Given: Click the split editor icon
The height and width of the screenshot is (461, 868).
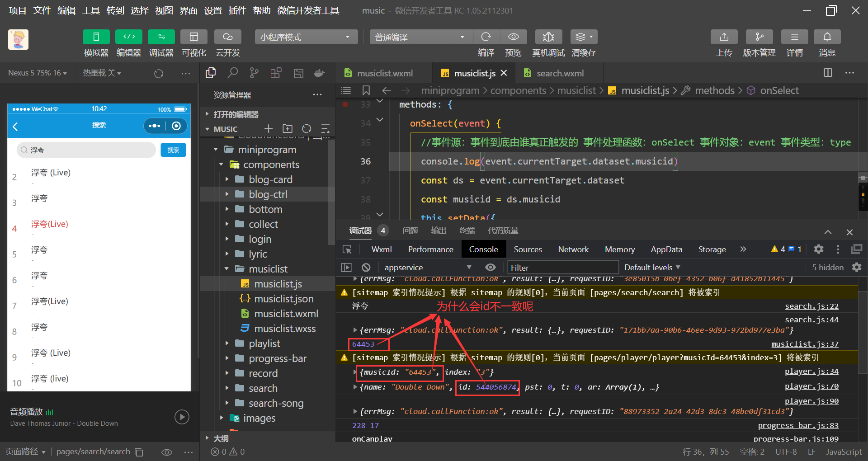Looking at the screenshot, I should point(828,73).
